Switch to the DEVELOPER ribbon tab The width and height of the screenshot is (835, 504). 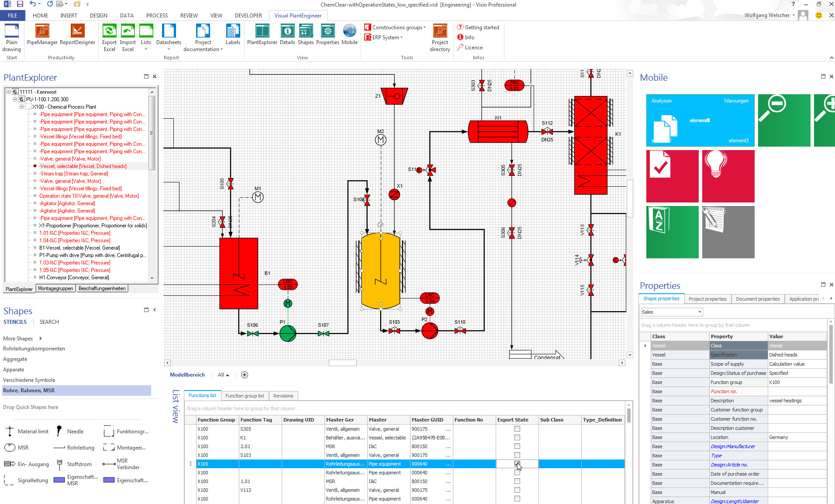point(248,15)
